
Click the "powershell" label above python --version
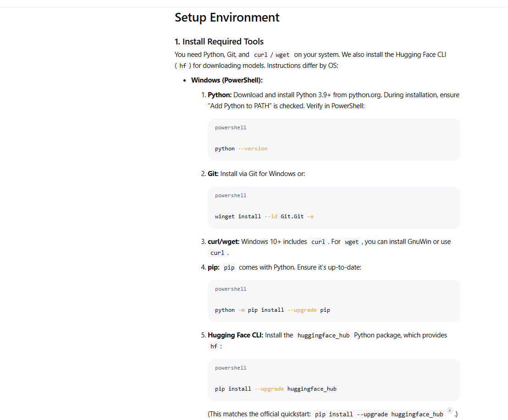[x=231, y=127]
